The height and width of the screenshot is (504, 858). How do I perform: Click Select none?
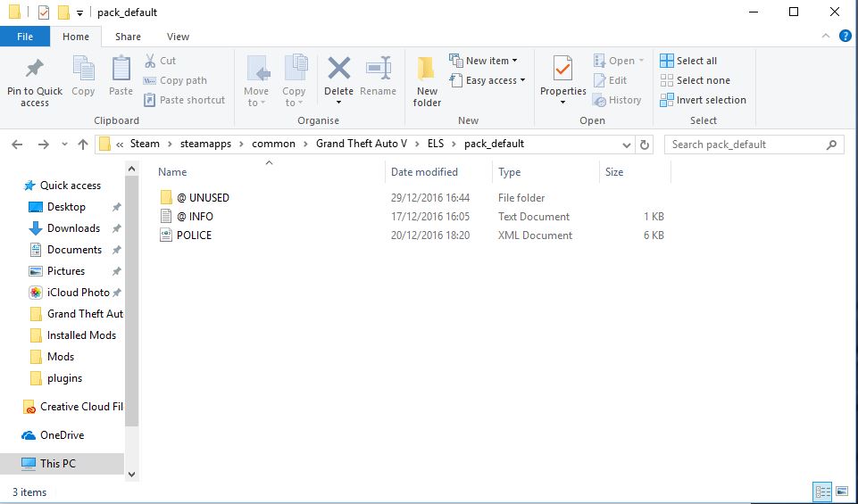coord(695,80)
